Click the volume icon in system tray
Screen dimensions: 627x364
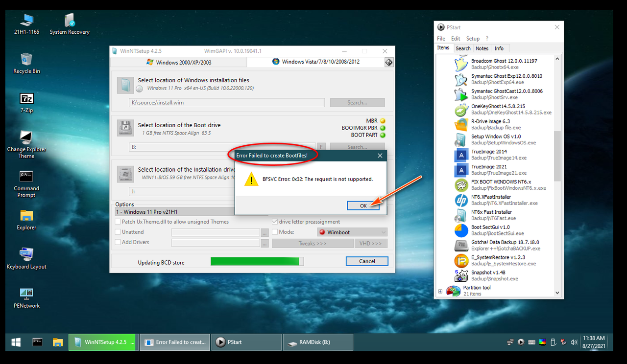574,342
